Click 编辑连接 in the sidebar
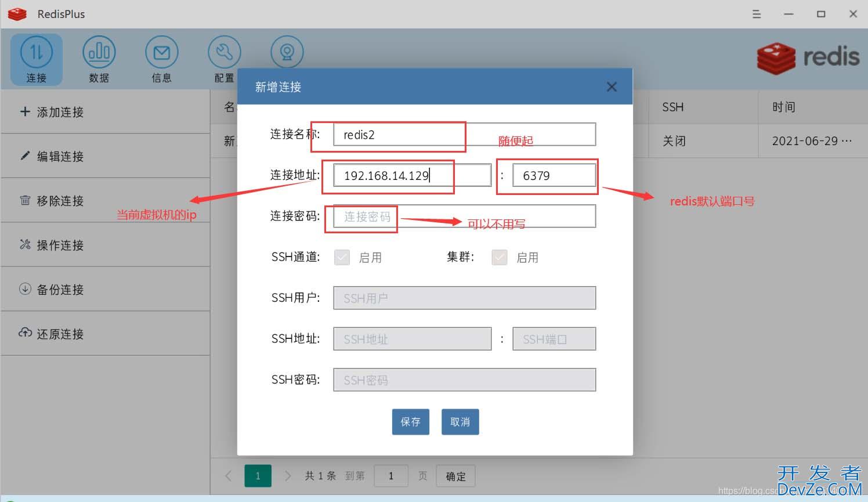The height and width of the screenshot is (502, 868). (105, 156)
